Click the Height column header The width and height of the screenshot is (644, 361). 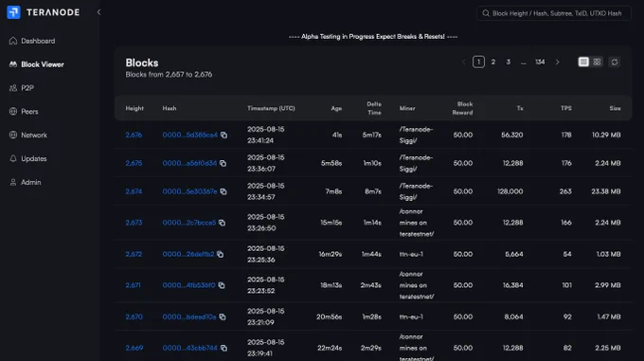coord(134,108)
